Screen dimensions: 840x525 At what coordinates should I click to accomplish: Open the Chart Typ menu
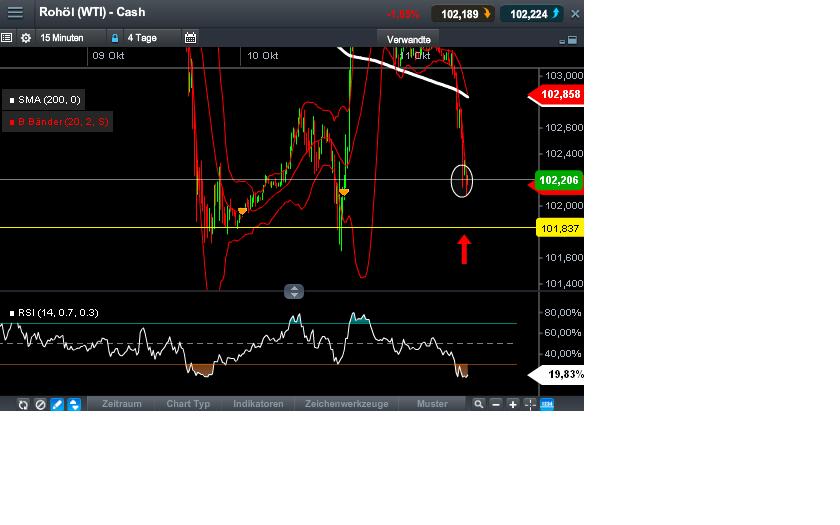coord(188,404)
